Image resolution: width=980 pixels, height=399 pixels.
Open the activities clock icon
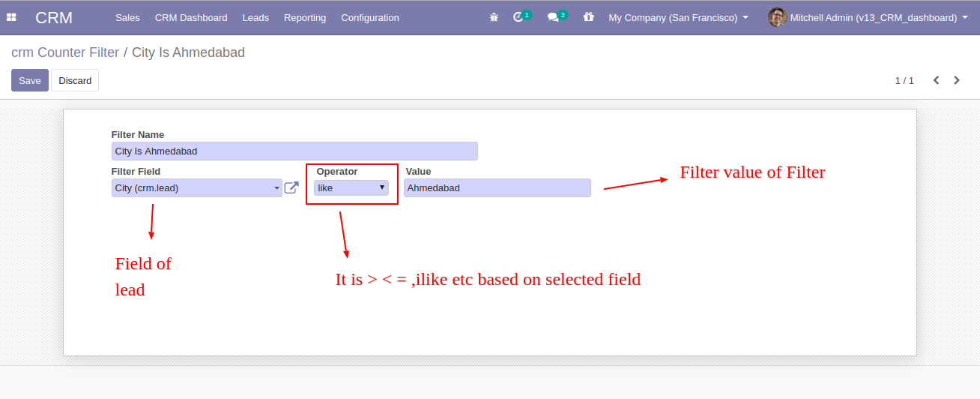(x=518, y=17)
